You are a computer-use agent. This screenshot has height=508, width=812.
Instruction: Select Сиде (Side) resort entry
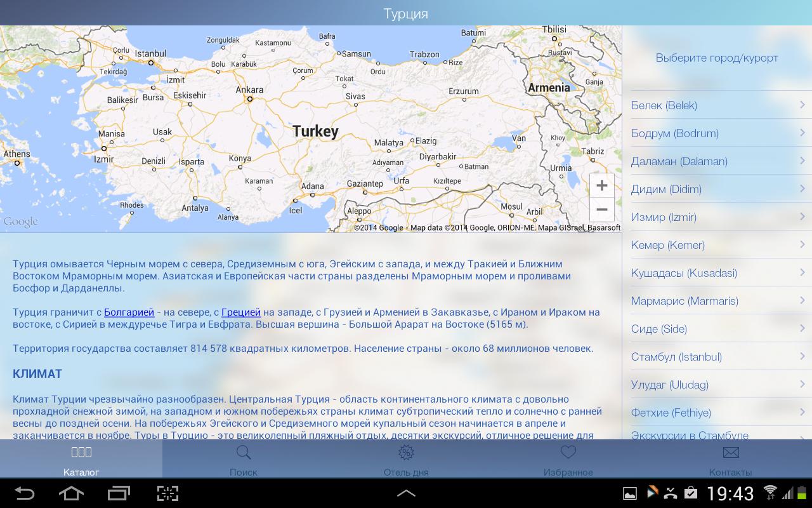658,329
